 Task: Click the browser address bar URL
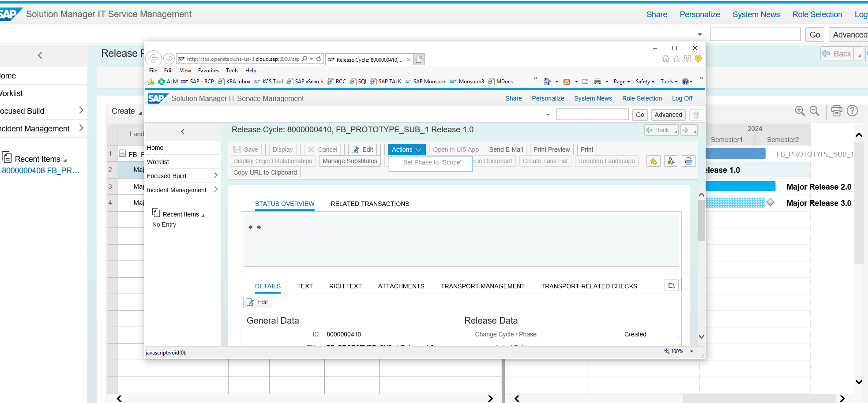click(x=243, y=59)
